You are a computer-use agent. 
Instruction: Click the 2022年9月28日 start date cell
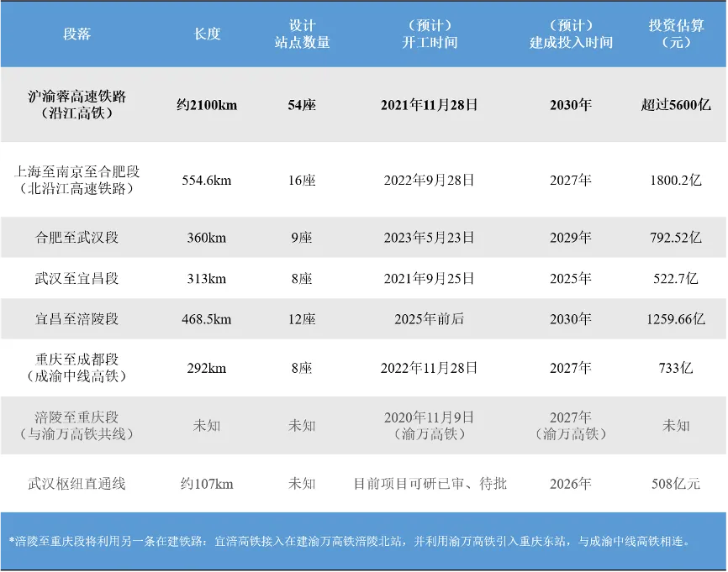(x=429, y=180)
